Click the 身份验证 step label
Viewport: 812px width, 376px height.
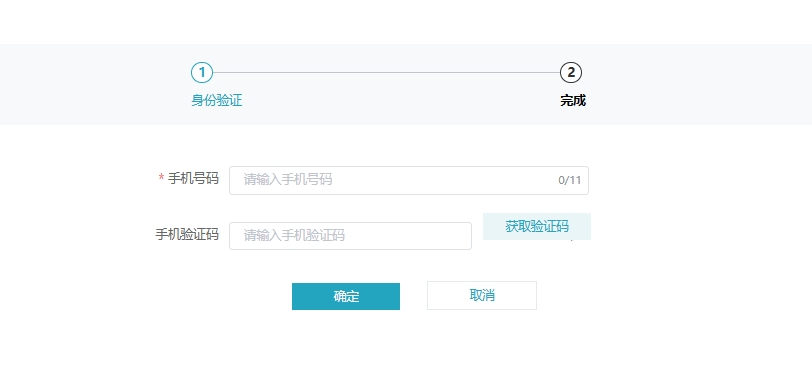pos(216,100)
